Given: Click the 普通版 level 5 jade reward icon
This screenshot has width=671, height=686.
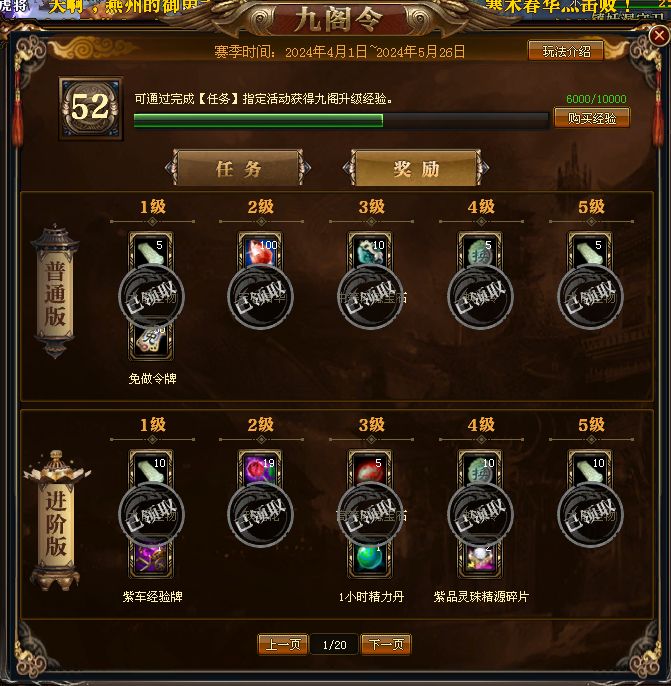Looking at the screenshot, I should pos(590,251).
